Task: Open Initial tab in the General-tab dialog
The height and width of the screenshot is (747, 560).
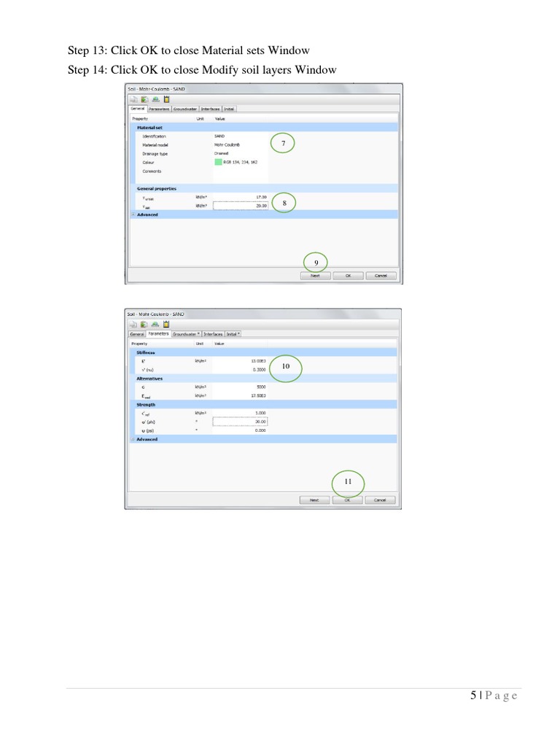Action: point(229,109)
